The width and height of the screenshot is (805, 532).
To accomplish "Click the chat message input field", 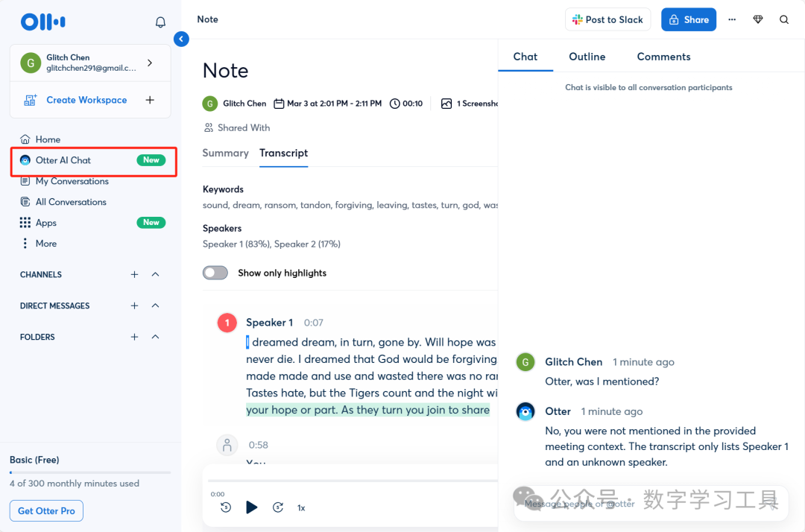I will click(x=651, y=504).
